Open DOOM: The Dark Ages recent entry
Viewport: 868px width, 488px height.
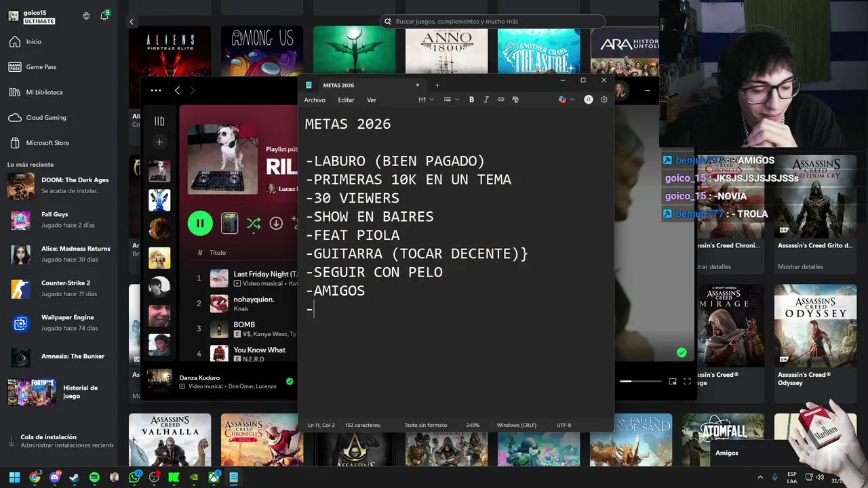point(58,185)
